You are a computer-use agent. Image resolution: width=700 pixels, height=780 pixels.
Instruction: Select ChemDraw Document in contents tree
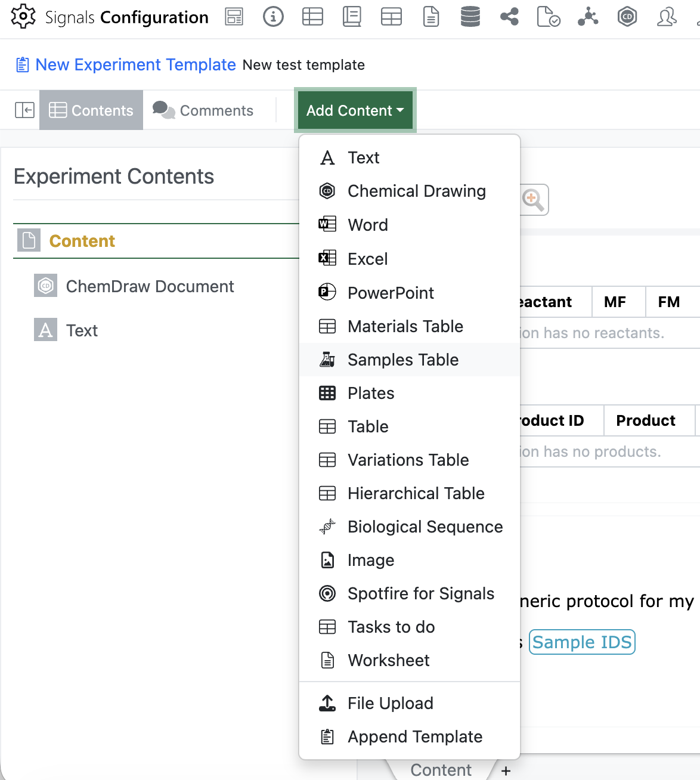150,286
